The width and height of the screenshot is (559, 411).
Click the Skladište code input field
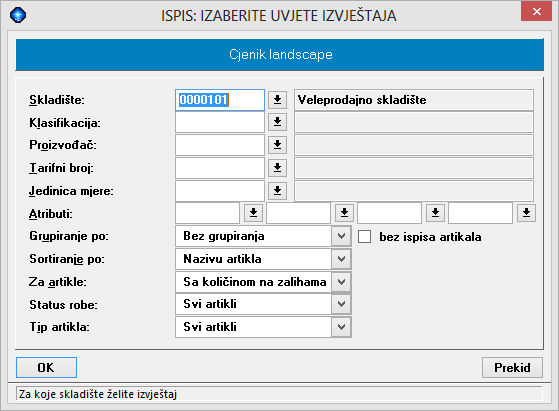(x=220, y=100)
